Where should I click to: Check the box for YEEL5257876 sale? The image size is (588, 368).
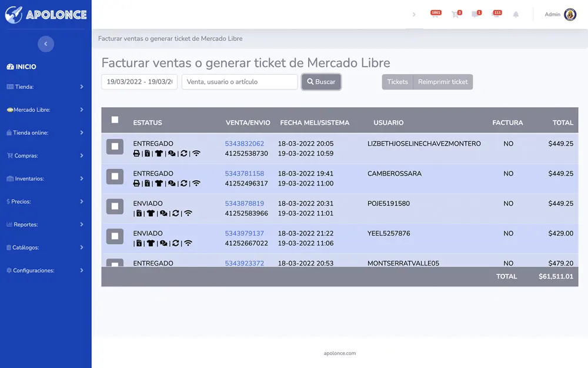point(115,236)
